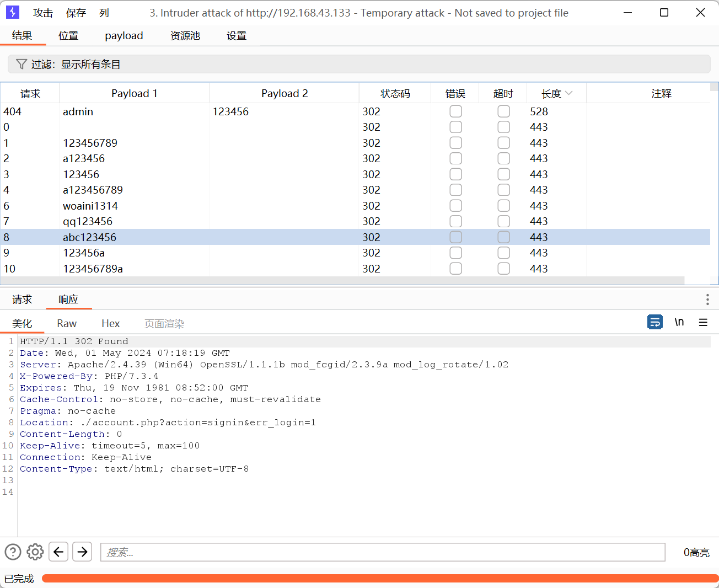Select the 页面渲染 view tab
This screenshot has width=719, height=588.
[164, 324]
